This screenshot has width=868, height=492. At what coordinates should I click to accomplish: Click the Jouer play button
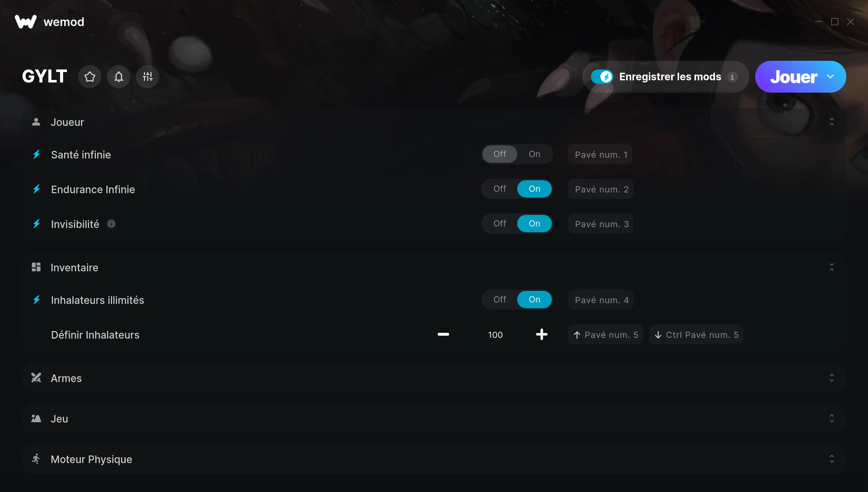tap(793, 77)
